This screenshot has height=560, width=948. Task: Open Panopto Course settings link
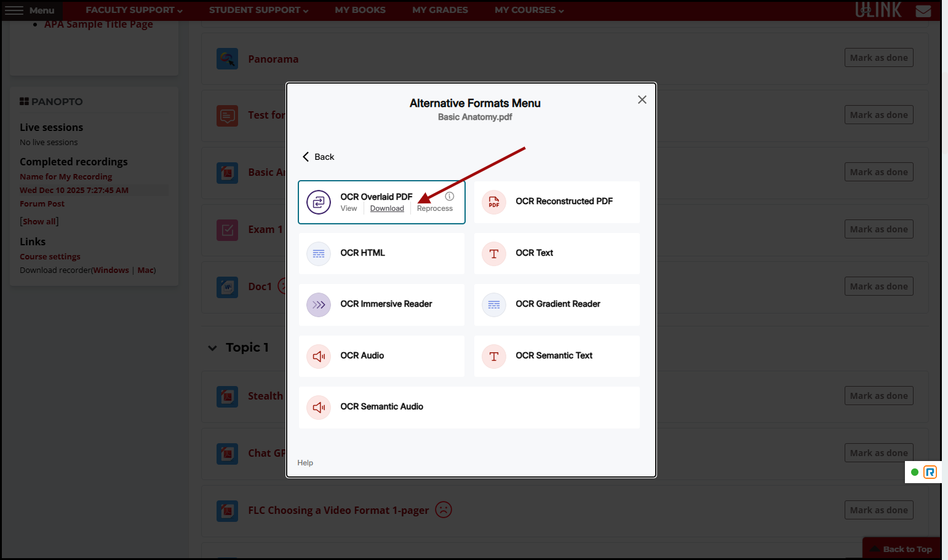50,256
